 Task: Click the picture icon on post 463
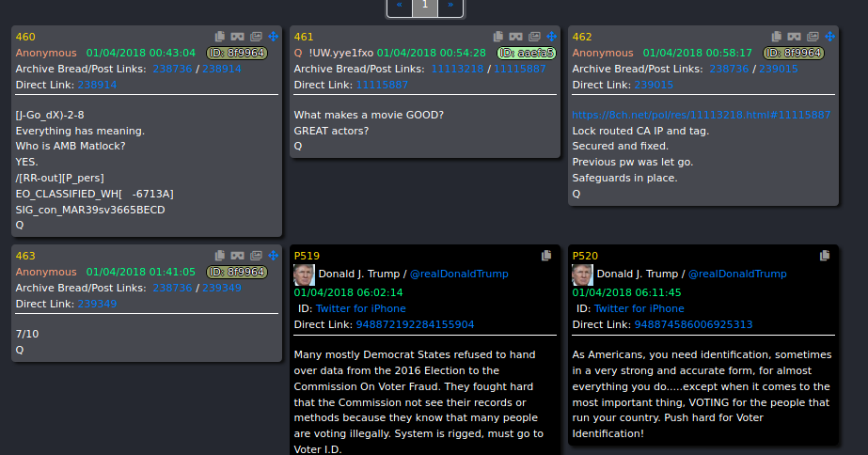(x=256, y=256)
